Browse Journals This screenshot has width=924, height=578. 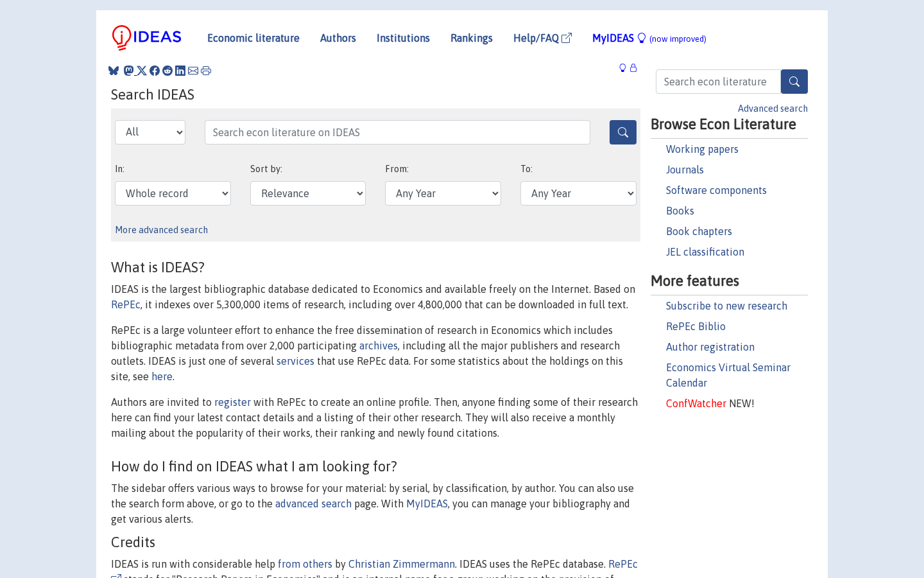click(685, 170)
